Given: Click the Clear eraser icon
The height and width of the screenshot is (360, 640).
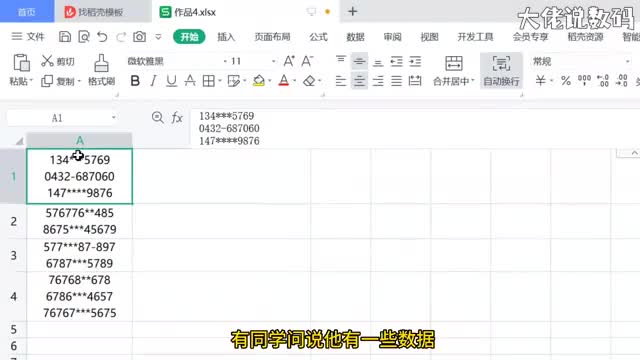Looking at the screenshot, I should click(x=309, y=81).
